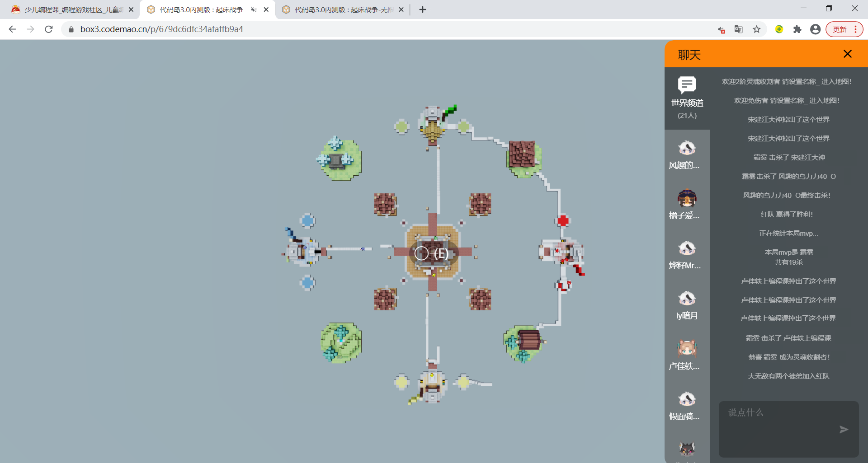Click the message 本局mvp是 霜雾
This screenshot has height=463, width=868.
coord(789,253)
